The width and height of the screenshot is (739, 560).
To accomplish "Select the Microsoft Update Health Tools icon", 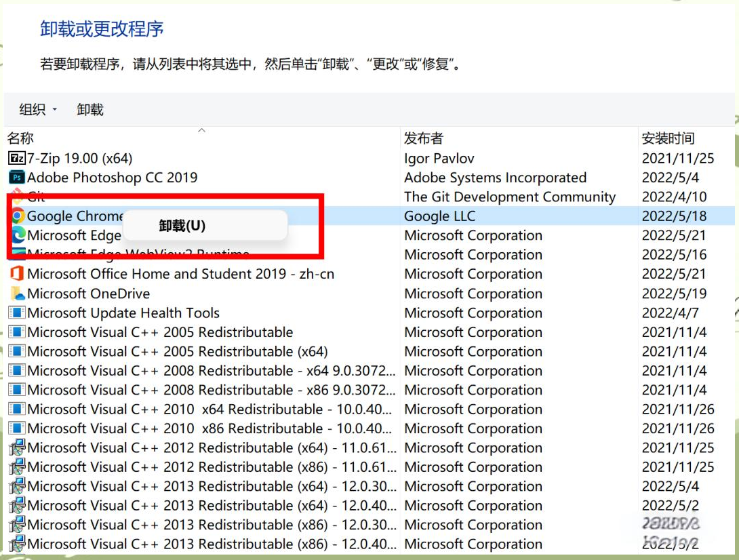I will [x=17, y=313].
